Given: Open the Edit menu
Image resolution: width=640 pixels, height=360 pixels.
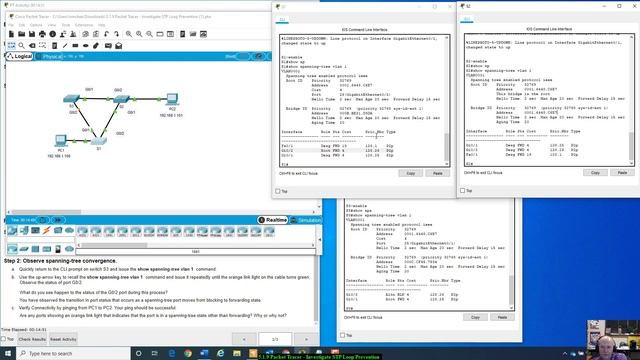Looking at the screenshot, I should click(22, 25).
